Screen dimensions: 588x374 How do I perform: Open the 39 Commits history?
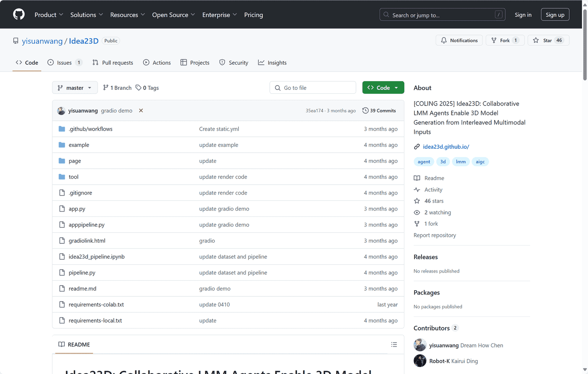(379, 111)
